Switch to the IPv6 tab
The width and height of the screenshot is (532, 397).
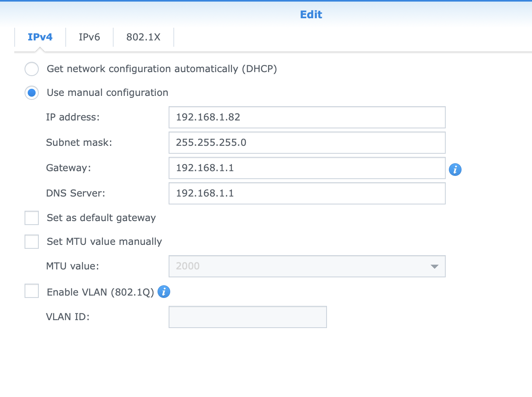coord(89,37)
